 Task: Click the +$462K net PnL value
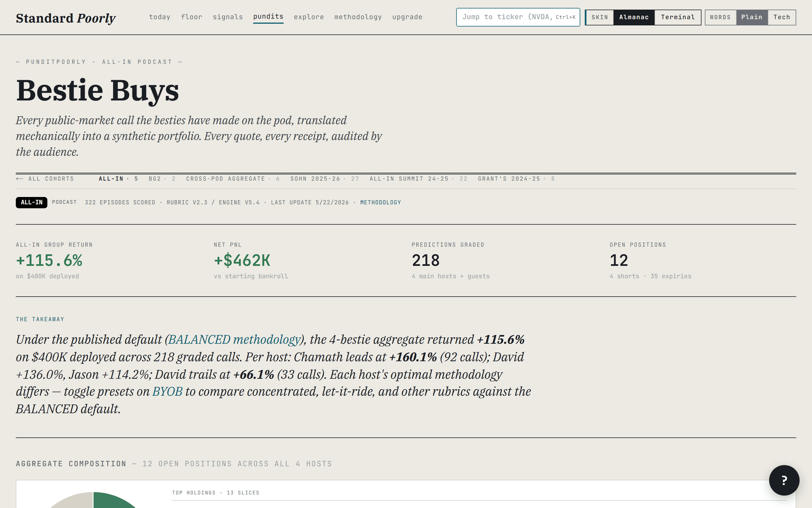[x=242, y=260]
